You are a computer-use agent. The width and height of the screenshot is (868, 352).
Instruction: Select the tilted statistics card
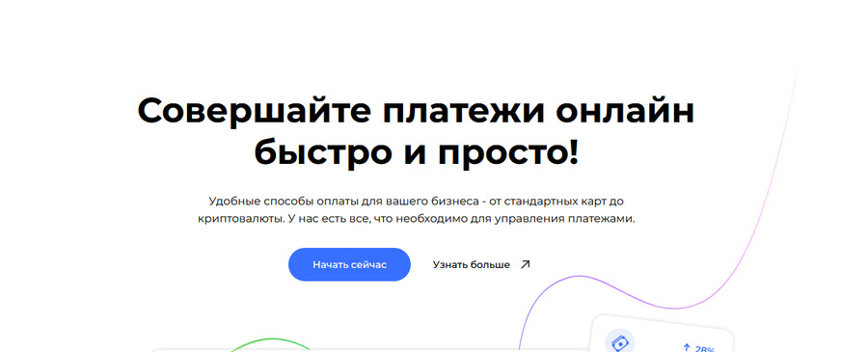[663, 334]
